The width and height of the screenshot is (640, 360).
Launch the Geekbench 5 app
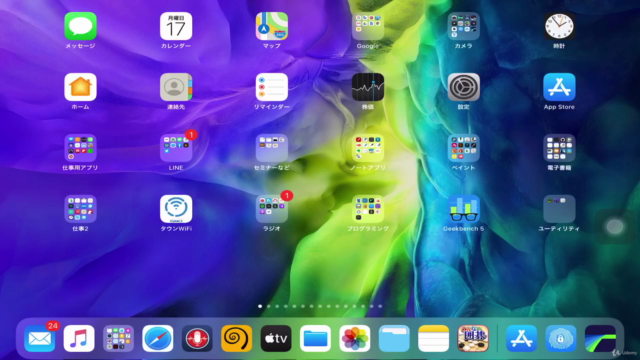point(463,209)
